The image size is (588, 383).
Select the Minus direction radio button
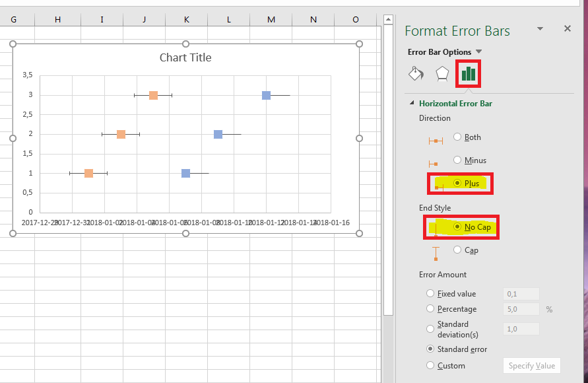[x=457, y=160]
